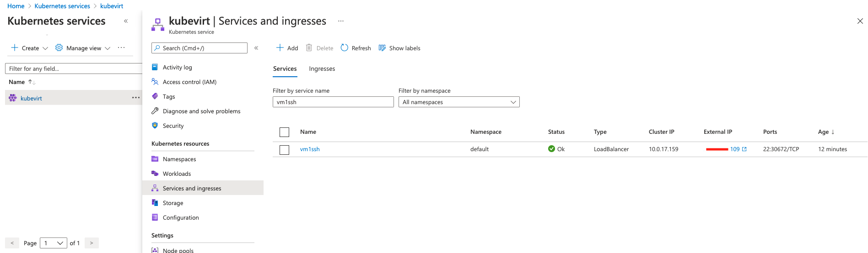Open Activity log menu item
This screenshot has height=253, width=868.
click(x=178, y=68)
